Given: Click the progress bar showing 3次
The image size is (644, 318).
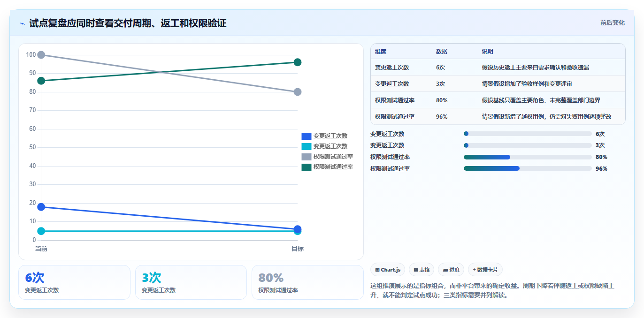Looking at the screenshot, I should [528, 145].
